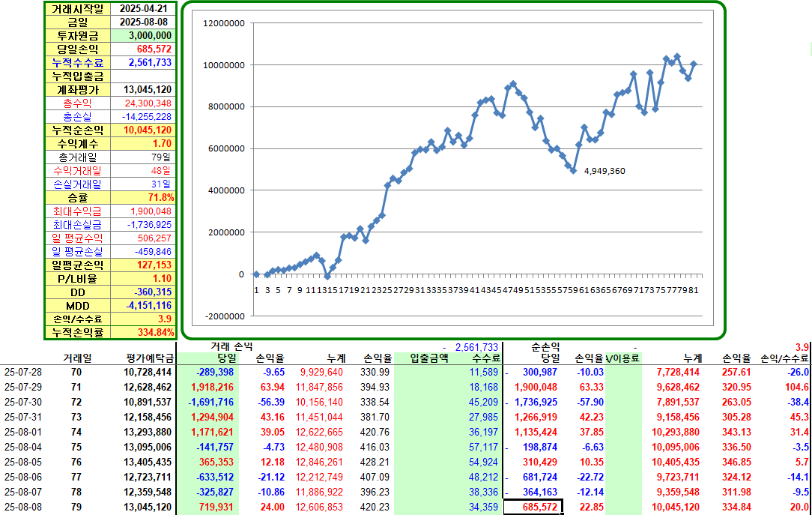
Task: Select the commission cell 57,117
Action: pyautogui.click(x=484, y=447)
